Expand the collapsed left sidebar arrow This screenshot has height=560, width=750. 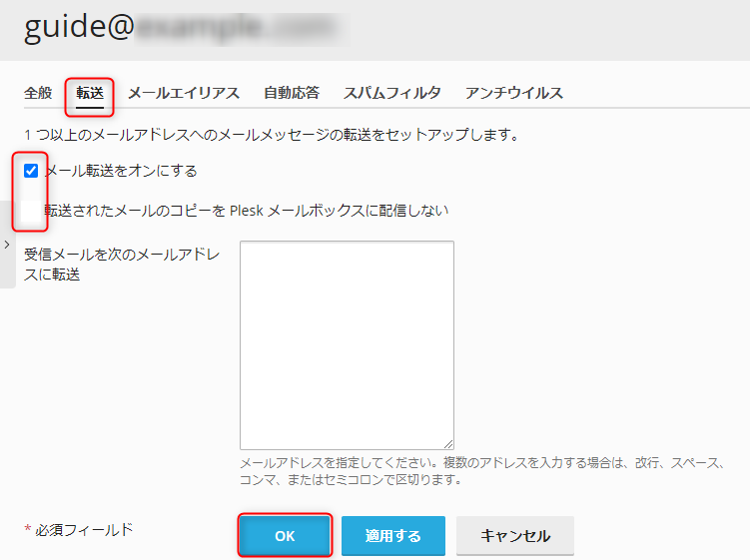[7, 245]
